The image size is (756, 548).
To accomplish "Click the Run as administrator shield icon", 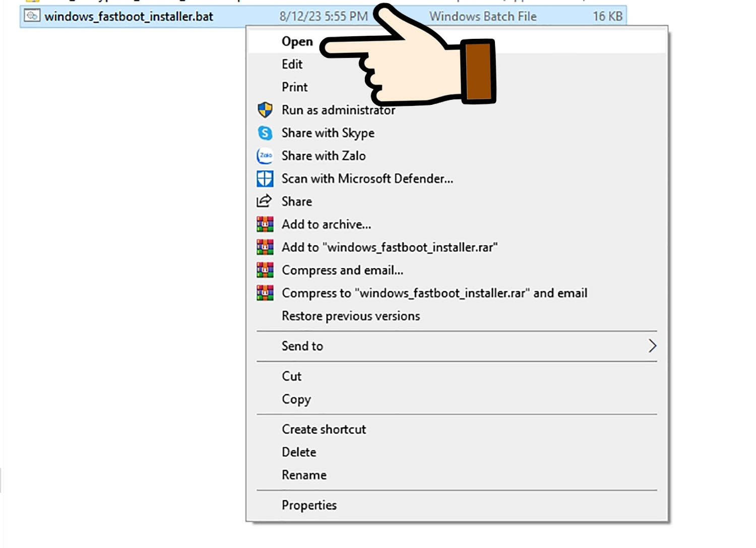I will (x=265, y=110).
